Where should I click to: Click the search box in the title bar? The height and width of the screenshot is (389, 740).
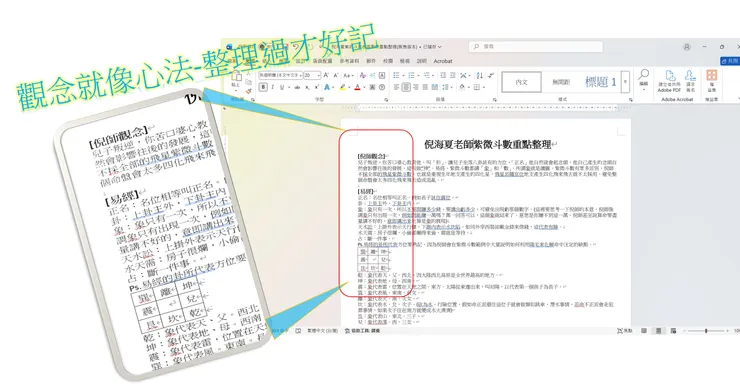pyautogui.click(x=536, y=46)
